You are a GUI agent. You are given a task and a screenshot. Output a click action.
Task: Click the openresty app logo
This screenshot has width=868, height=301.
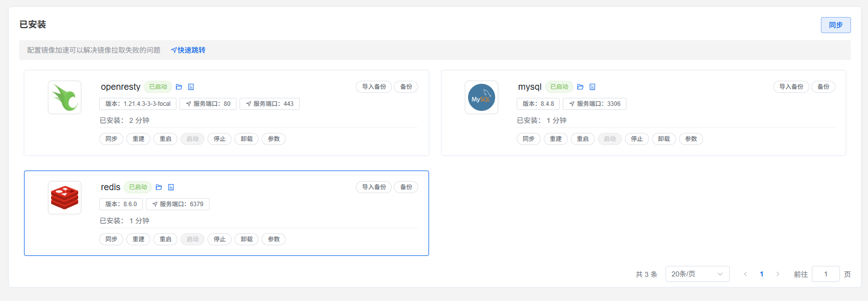pos(65,97)
